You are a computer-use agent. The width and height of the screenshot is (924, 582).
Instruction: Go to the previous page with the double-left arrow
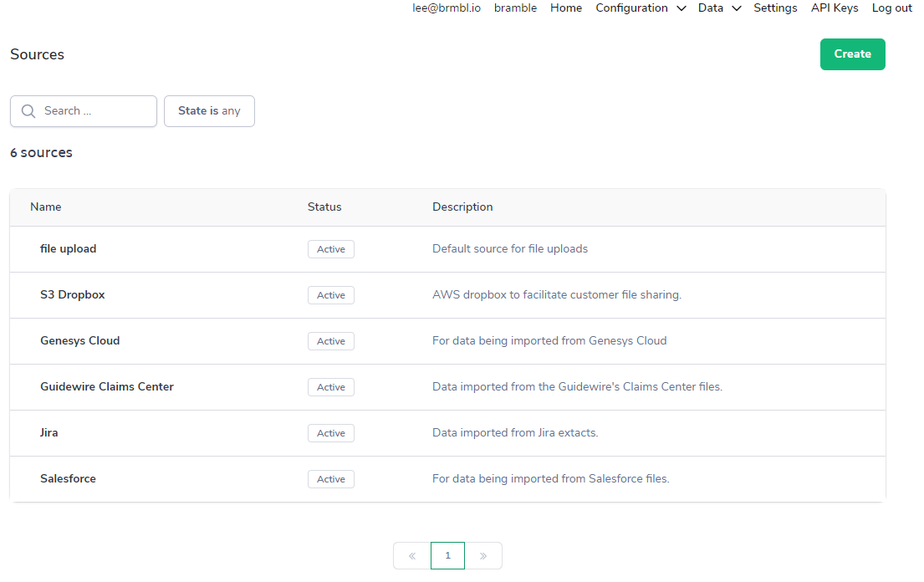coord(411,556)
